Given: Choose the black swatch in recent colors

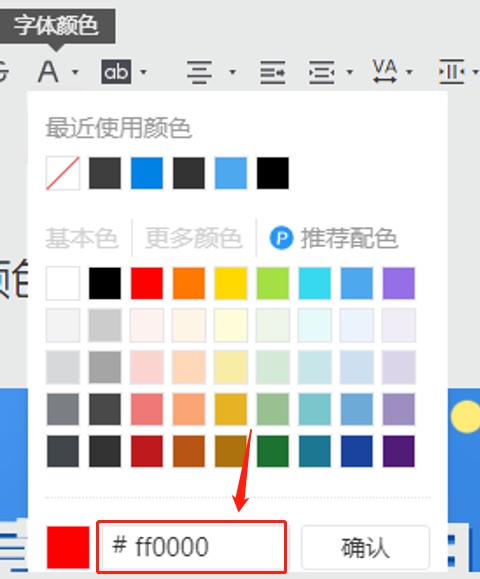Looking at the screenshot, I should tap(273, 173).
